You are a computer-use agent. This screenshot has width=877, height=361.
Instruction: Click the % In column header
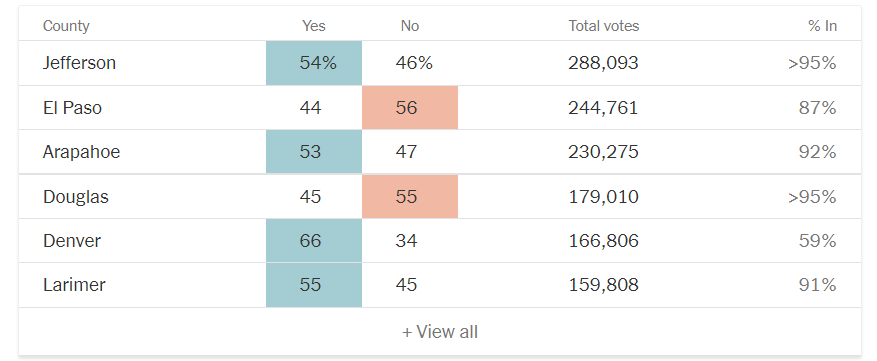tap(822, 26)
